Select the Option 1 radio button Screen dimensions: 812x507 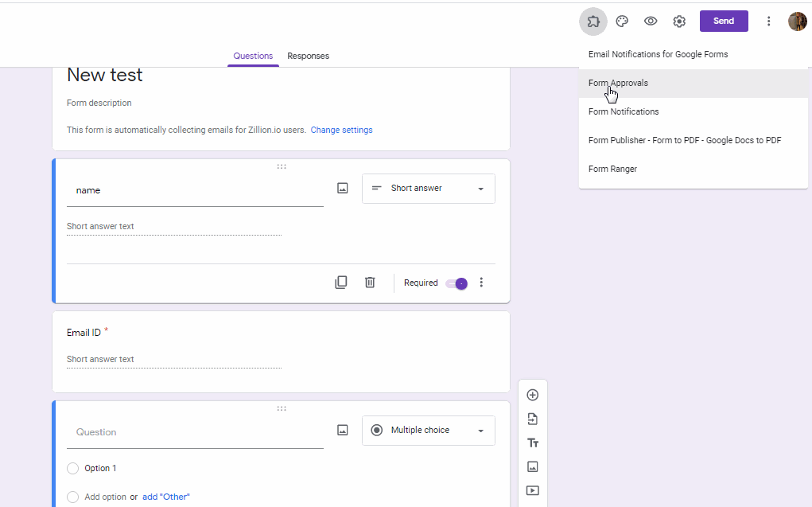coord(73,468)
